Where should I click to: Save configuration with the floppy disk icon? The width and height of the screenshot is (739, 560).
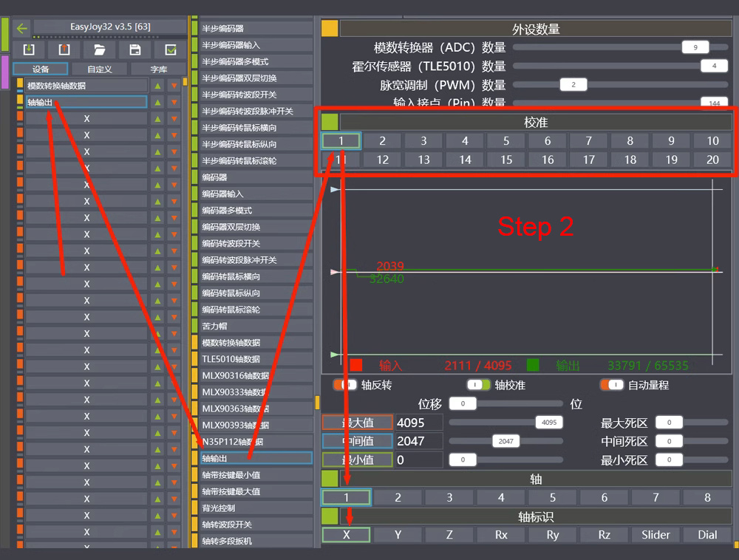coord(135,50)
